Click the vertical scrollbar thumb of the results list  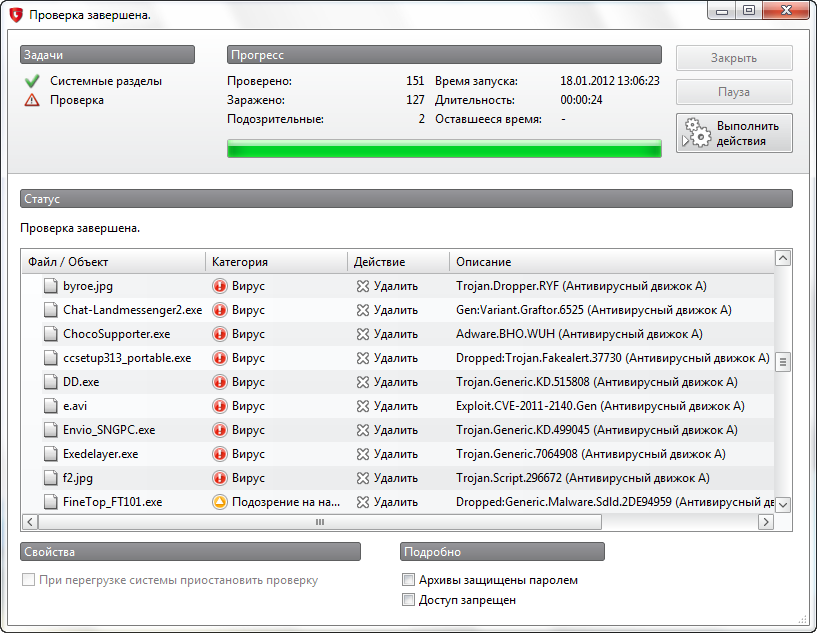point(783,362)
